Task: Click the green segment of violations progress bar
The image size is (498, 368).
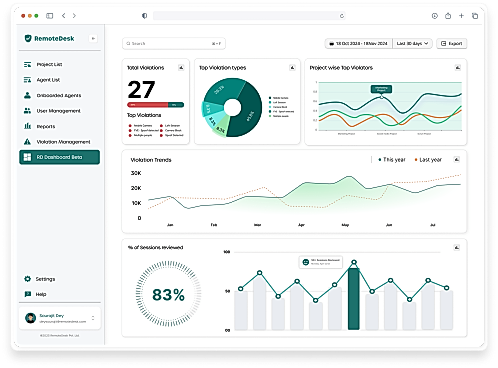Action: coord(176,105)
